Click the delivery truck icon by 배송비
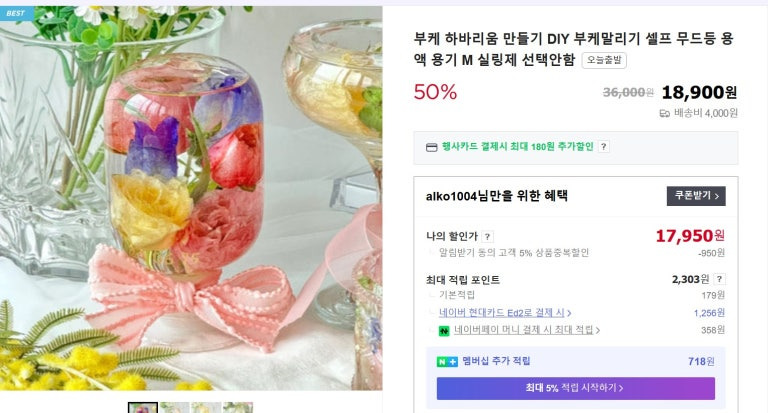Image resolution: width=773 pixels, height=413 pixels. pyautogui.click(x=665, y=114)
